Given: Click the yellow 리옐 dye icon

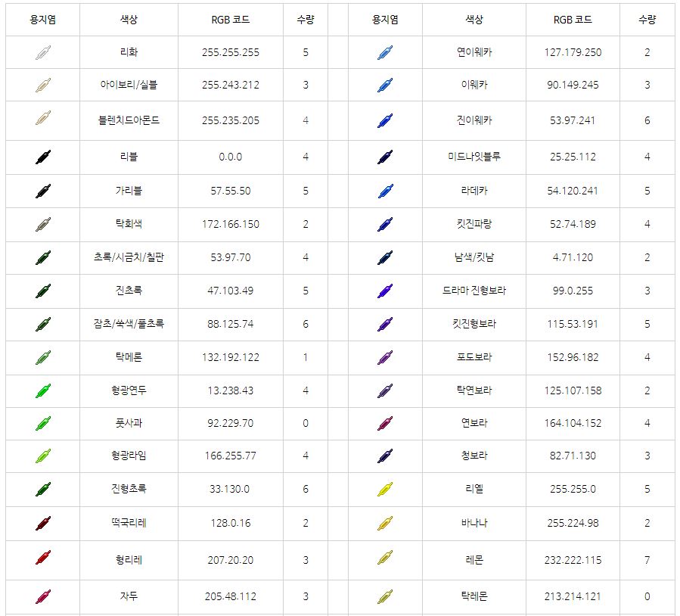Looking at the screenshot, I should click(x=385, y=489).
